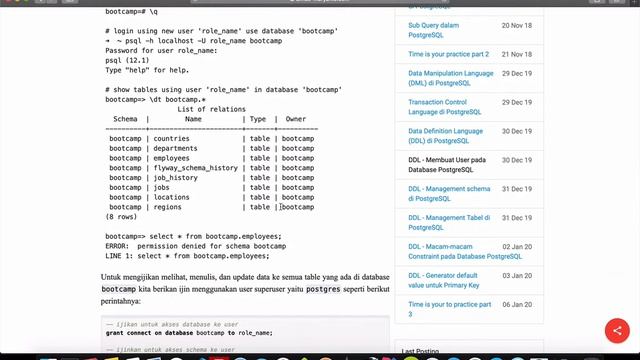Open 'Data Manipulation Language (DML) di PostgreSQL' link
Viewport: 640px width, 360px height.
point(451,78)
